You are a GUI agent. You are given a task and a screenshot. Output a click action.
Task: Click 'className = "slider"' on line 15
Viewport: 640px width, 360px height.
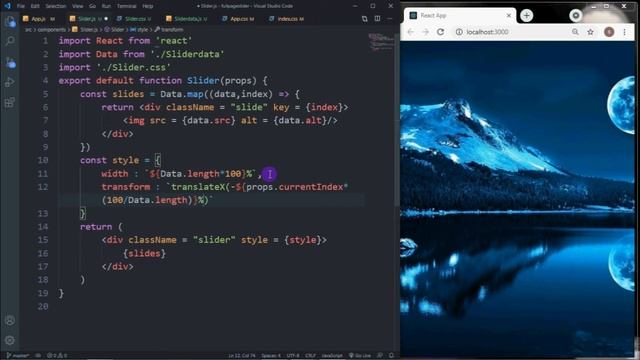click(x=182, y=240)
